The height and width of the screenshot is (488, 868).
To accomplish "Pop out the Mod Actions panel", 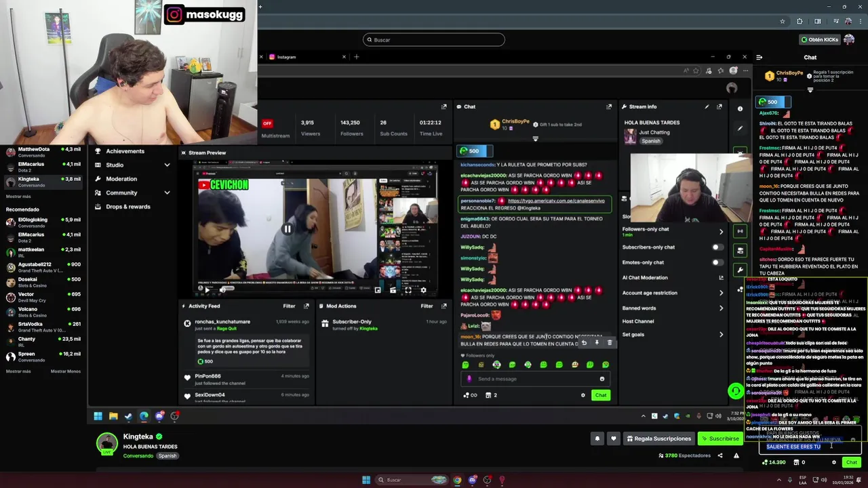I will pos(444,306).
